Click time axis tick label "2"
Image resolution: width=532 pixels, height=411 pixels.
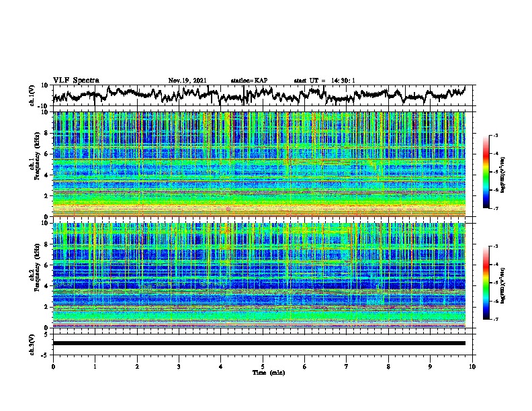(137, 367)
